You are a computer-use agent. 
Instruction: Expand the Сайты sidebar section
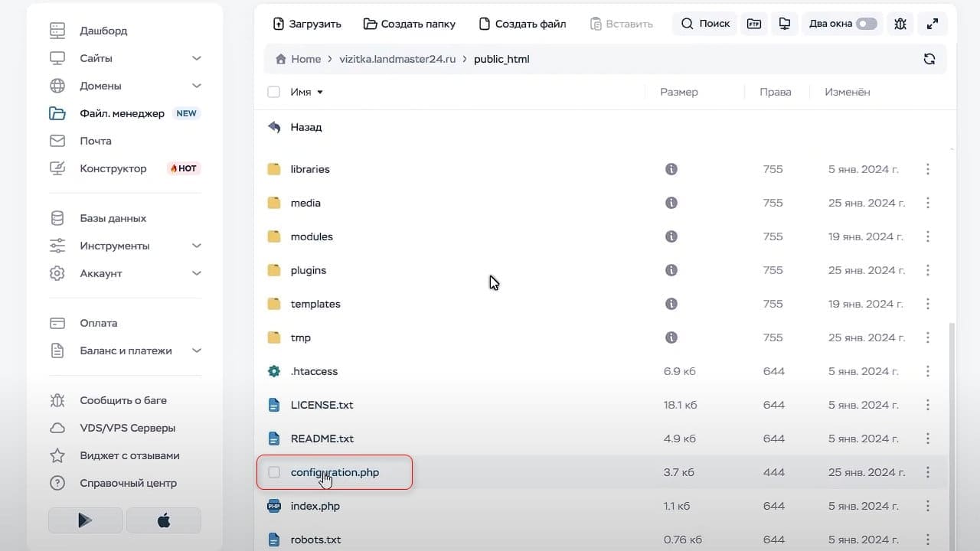(x=197, y=58)
